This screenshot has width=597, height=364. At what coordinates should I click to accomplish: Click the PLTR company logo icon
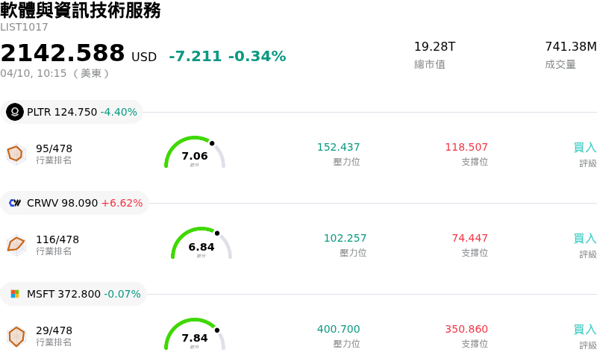coord(15,112)
